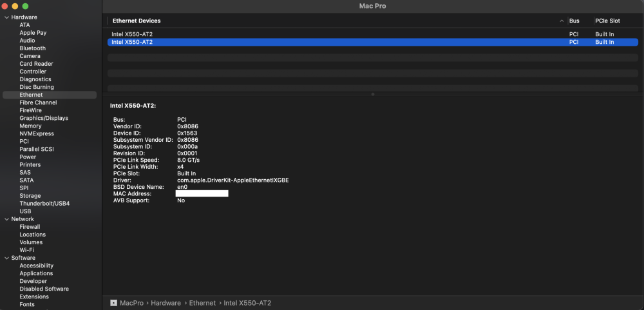Select USB in the sidebar
The image size is (644, 310).
(x=26, y=211)
